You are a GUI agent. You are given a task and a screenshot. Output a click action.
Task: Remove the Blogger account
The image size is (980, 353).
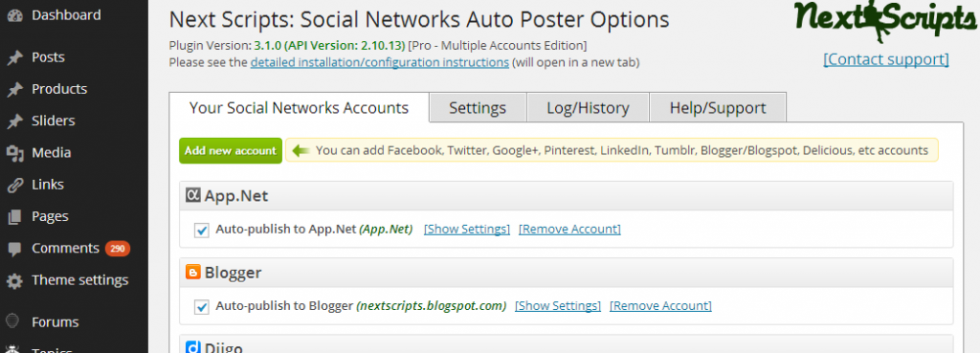coord(660,306)
